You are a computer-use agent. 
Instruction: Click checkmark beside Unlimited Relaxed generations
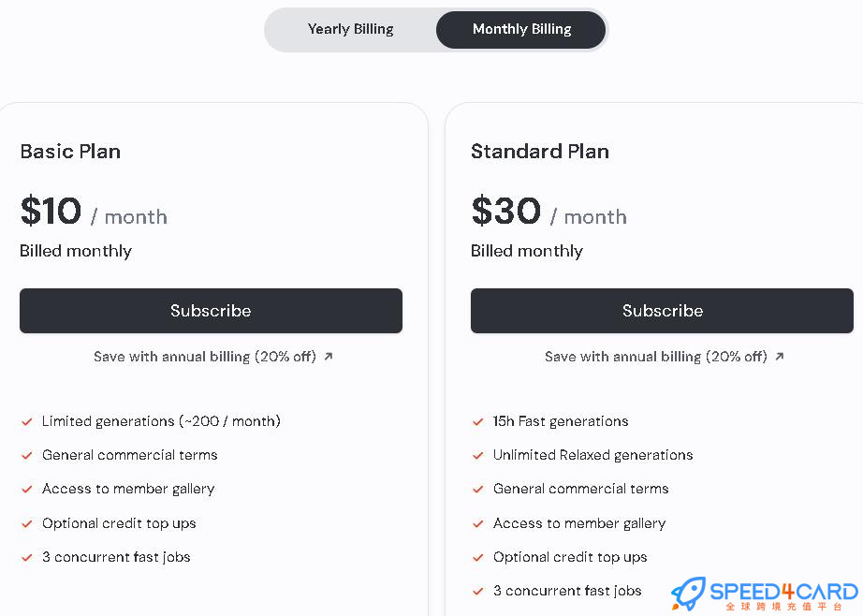(x=477, y=455)
